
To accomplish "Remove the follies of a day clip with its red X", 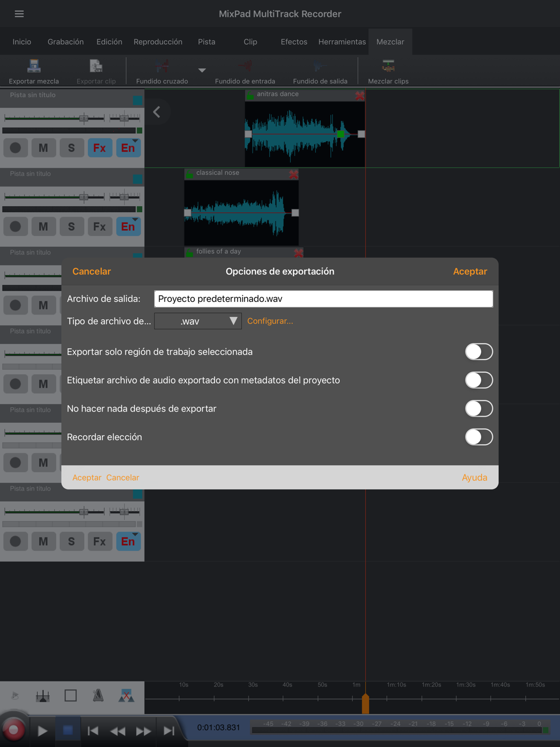I will click(298, 253).
